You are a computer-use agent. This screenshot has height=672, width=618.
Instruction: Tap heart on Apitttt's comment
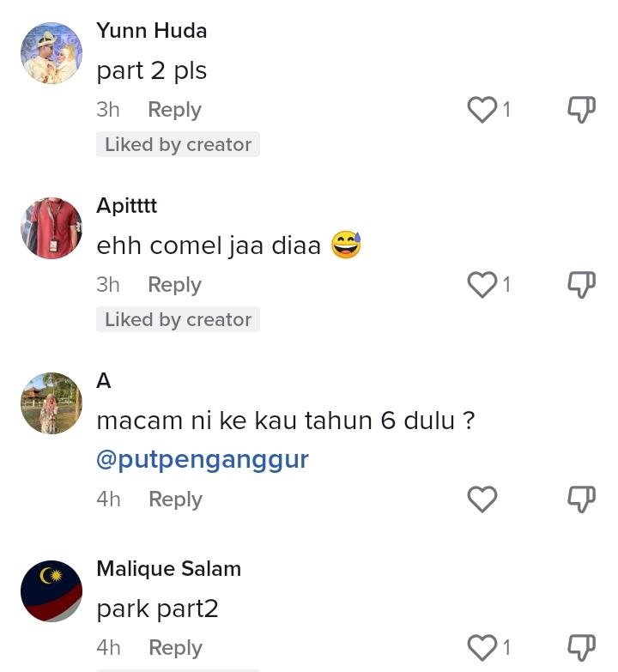pos(482,284)
